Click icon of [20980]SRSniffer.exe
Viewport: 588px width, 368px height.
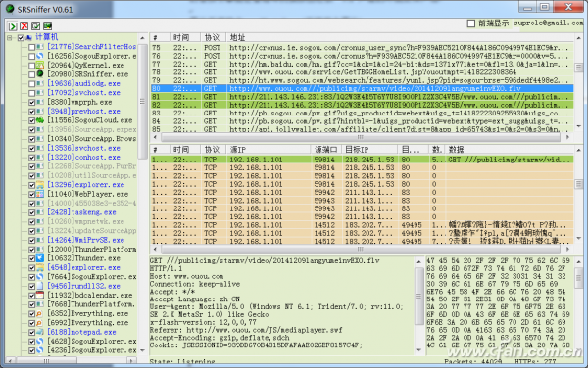[40, 74]
